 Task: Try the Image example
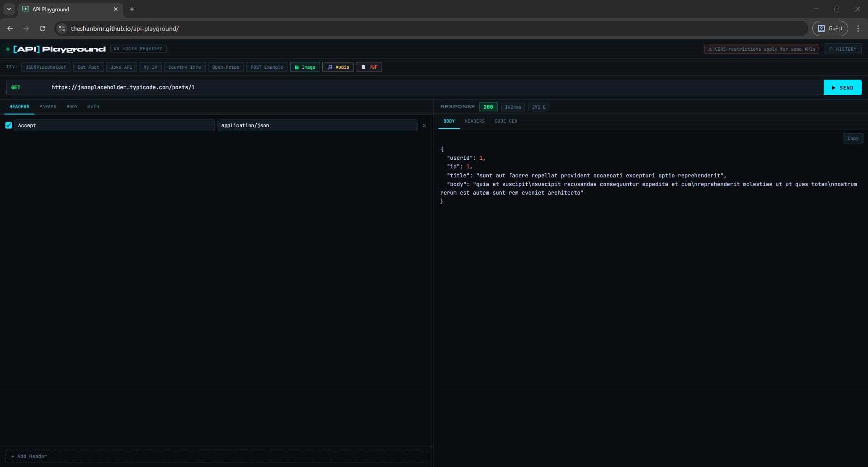tap(305, 67)
